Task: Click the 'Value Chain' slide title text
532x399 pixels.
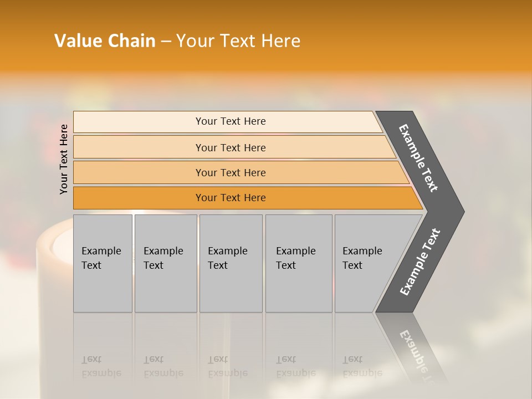Action: point(105,40)
